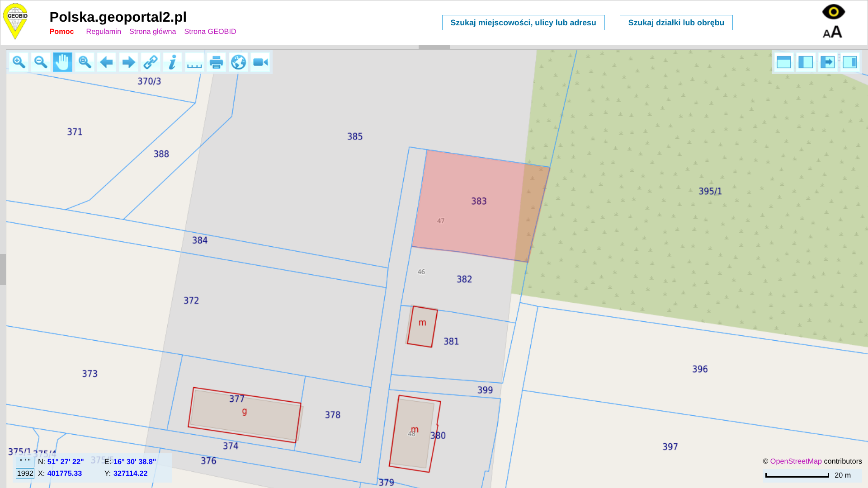
Task: Click building g on parcel 377
Action: click(245, 415)
